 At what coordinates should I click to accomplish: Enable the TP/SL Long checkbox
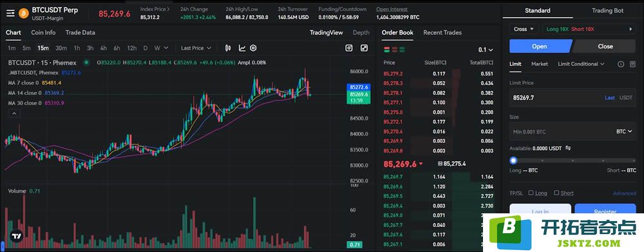point(531,193)
